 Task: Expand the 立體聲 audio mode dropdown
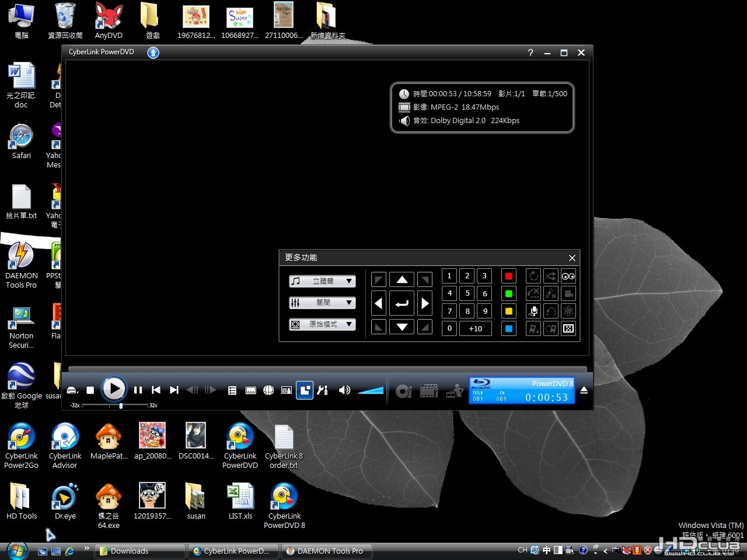pos(323,281)
